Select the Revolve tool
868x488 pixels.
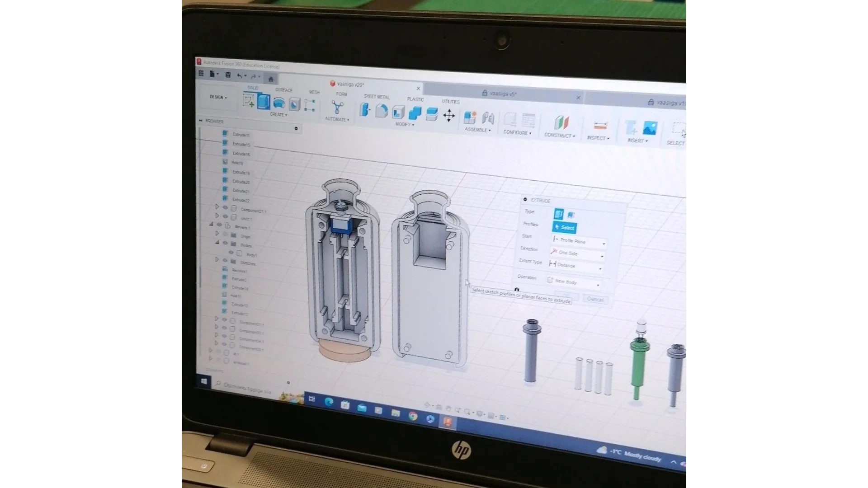(279, 103)
